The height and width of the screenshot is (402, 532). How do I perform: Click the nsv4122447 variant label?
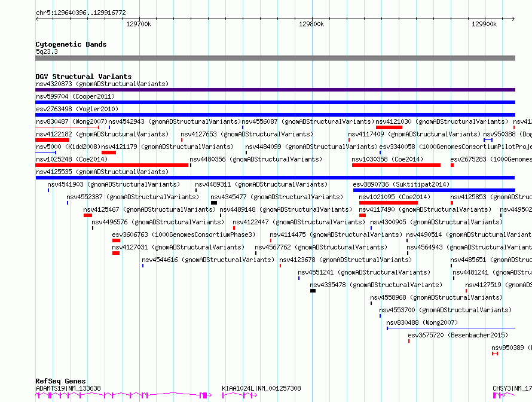pyautogui.click(x=299, y=222)
